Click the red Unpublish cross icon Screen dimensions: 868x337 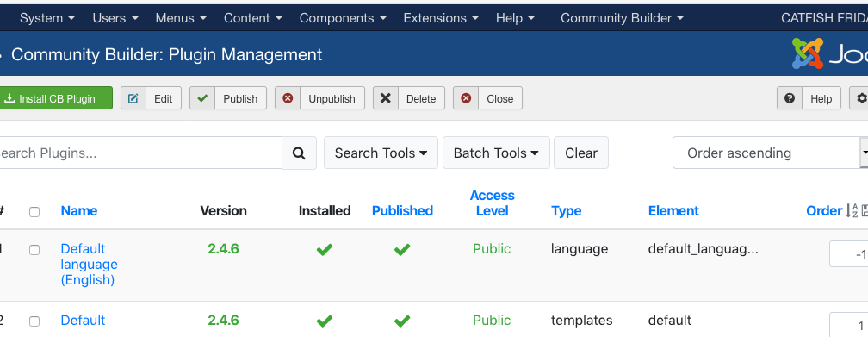(288, 98)
